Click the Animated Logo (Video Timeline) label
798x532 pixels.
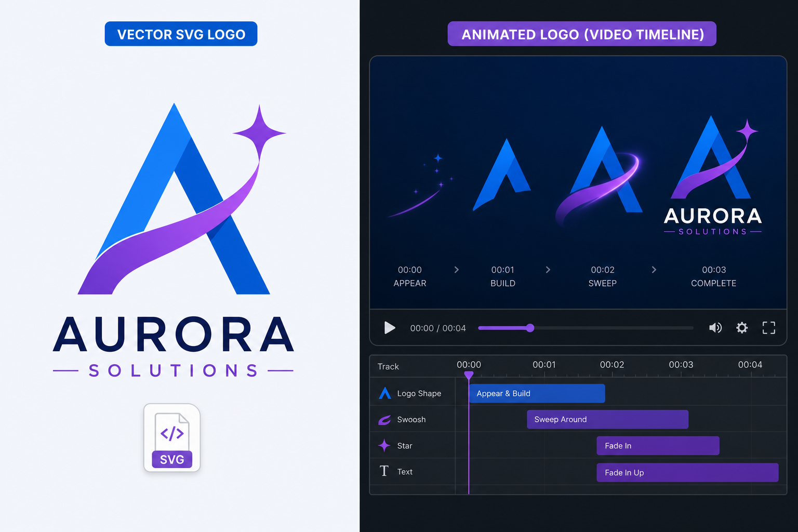[582, 34]
